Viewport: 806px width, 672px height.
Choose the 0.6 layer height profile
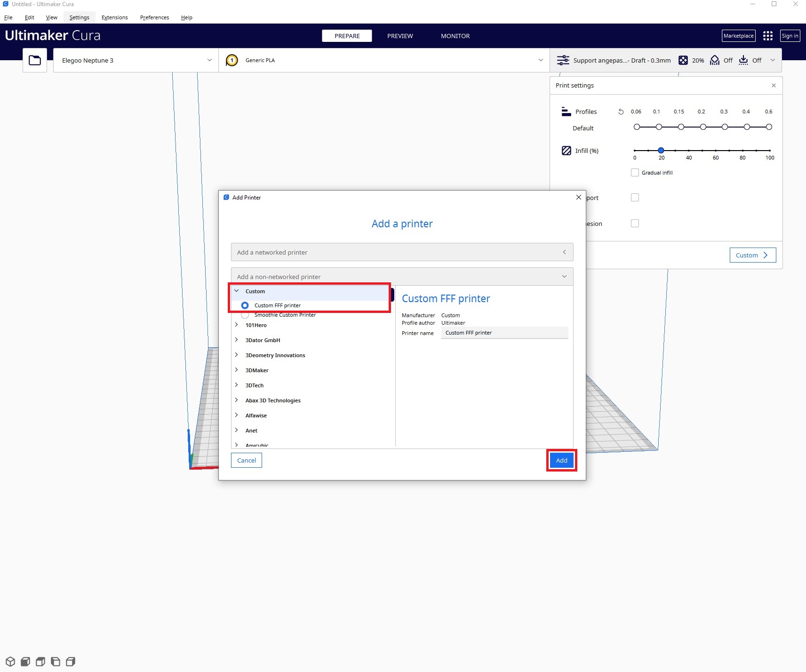tap(769, 127)
